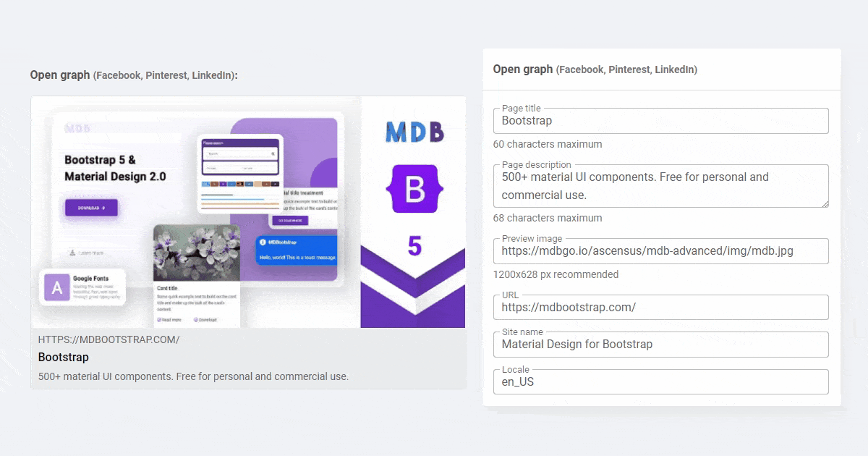Click the preview card description text
The height and width of the screenshot is (456, 868).
[x=193, y=376]
